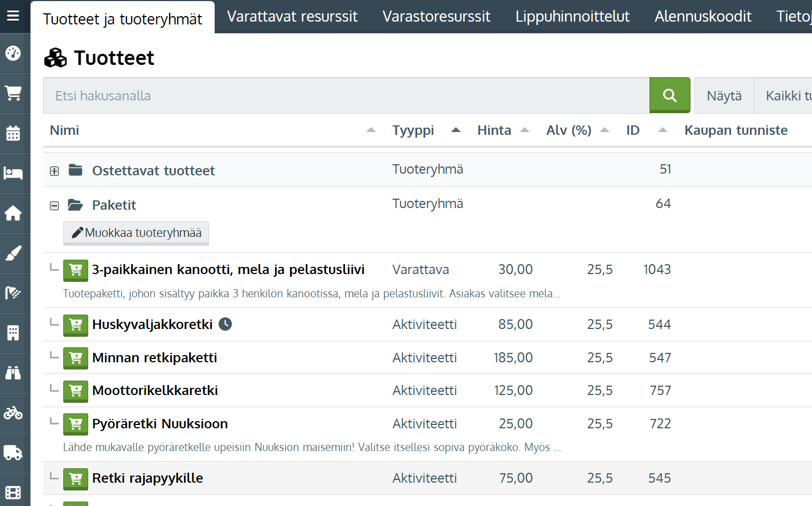Focus the Etsi hakusanalla search field
The width and height of the screenshot is (812, 506).
(347, 95)
